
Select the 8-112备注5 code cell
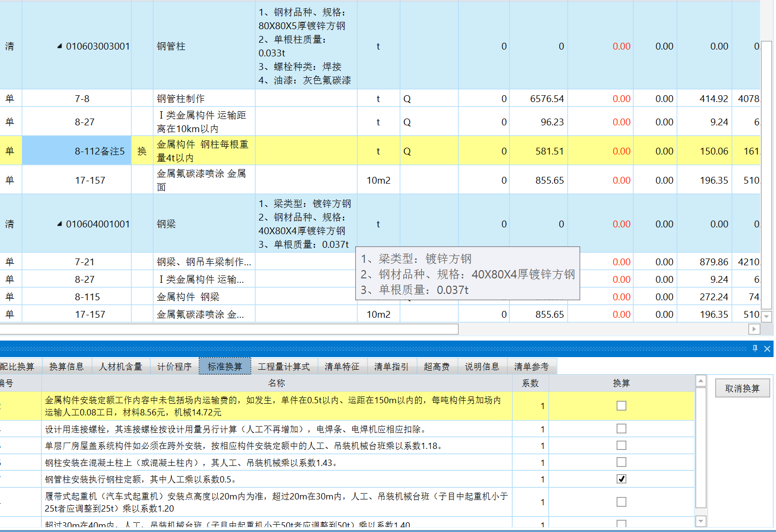[77, 151]
